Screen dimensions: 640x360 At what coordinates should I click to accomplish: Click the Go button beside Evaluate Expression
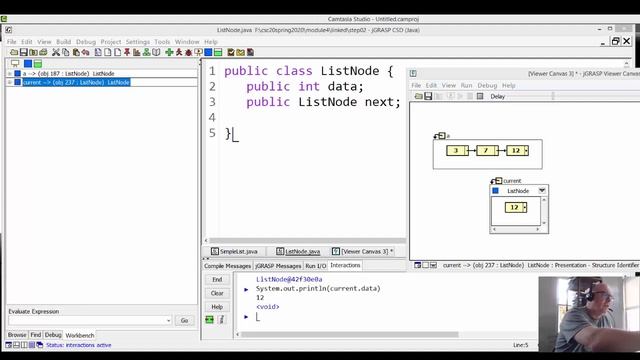pyautogui.click(x=184, y=320)
